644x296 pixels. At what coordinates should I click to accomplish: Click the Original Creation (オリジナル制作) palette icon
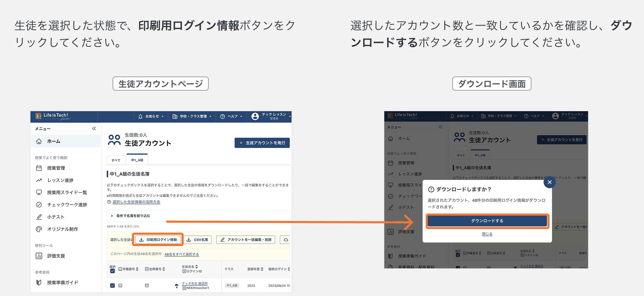39,229
